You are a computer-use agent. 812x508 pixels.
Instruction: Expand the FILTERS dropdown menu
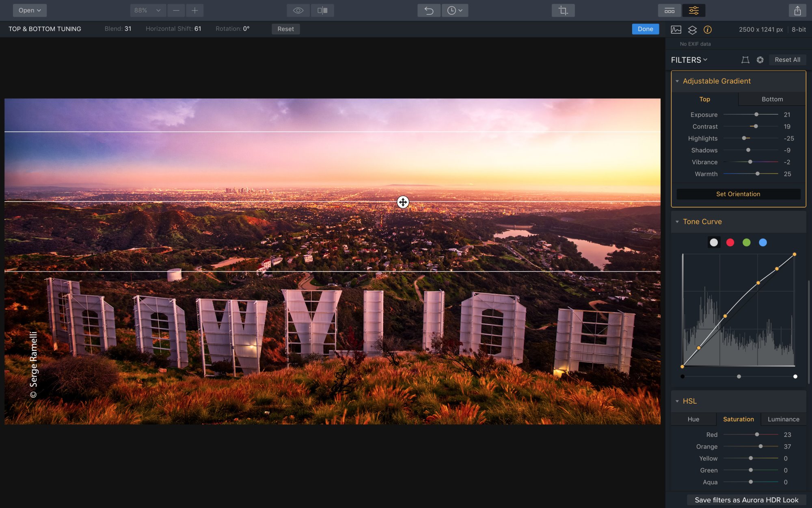pos(689,60)
